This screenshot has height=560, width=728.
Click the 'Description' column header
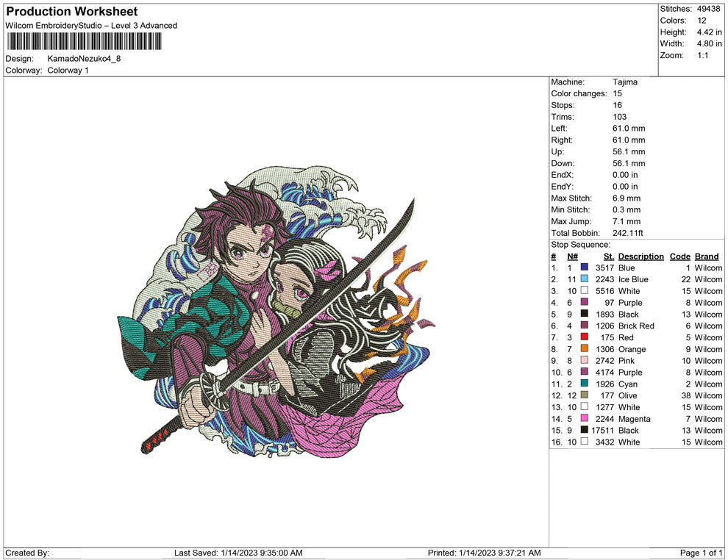click(x=640, y=256)
